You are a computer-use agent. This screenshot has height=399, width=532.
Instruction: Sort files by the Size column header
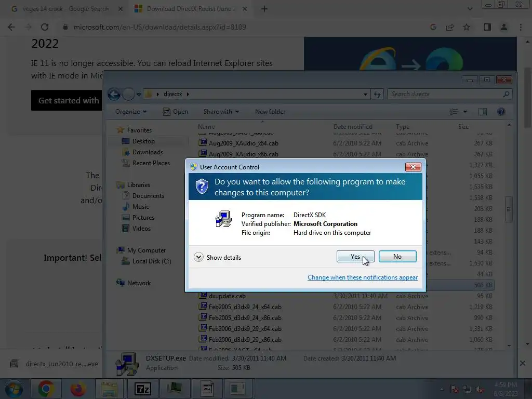tap(463, 127)
